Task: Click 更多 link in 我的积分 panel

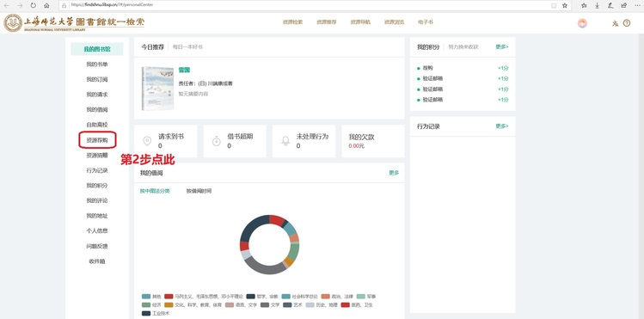Action: (502, 46)
